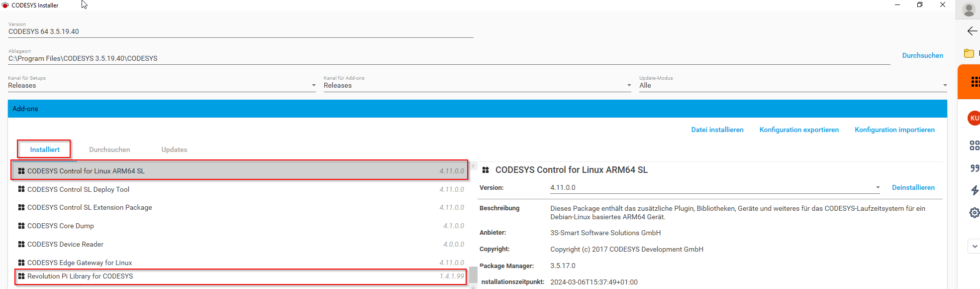Select Revolution Pi Library for CODESYS

240,277
